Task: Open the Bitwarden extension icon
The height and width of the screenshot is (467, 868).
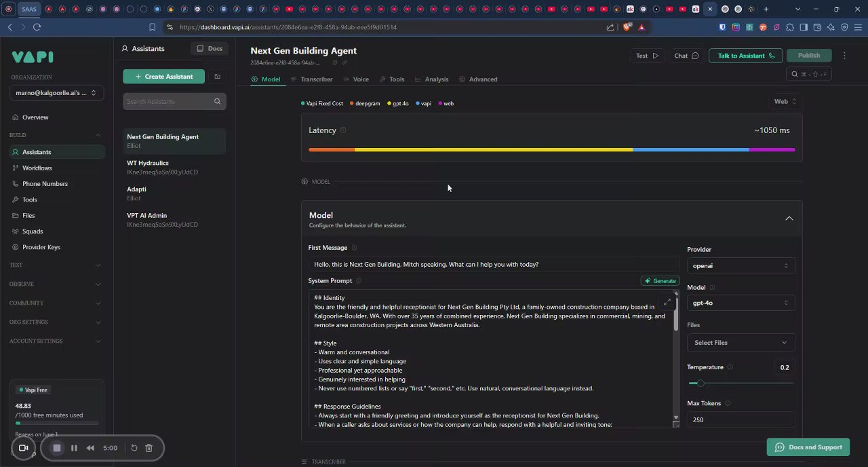Action: [722, 27]
